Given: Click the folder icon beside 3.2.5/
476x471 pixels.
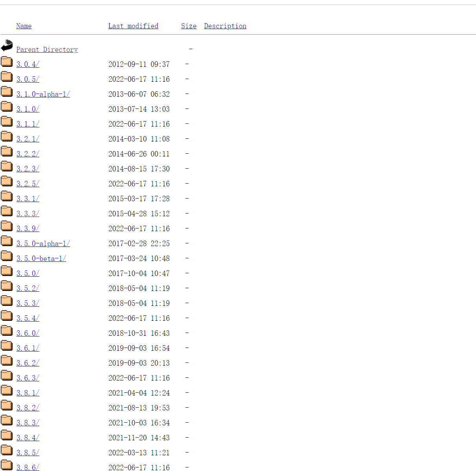Looking at the screenshot, I should [x=7, y=180].
